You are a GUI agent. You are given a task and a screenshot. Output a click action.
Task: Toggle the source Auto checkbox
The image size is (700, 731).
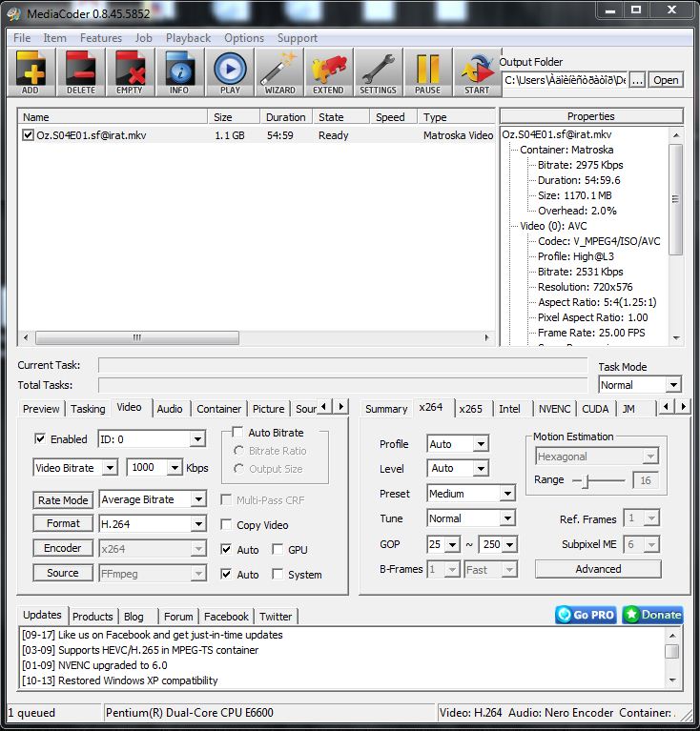tap(226, 574)
